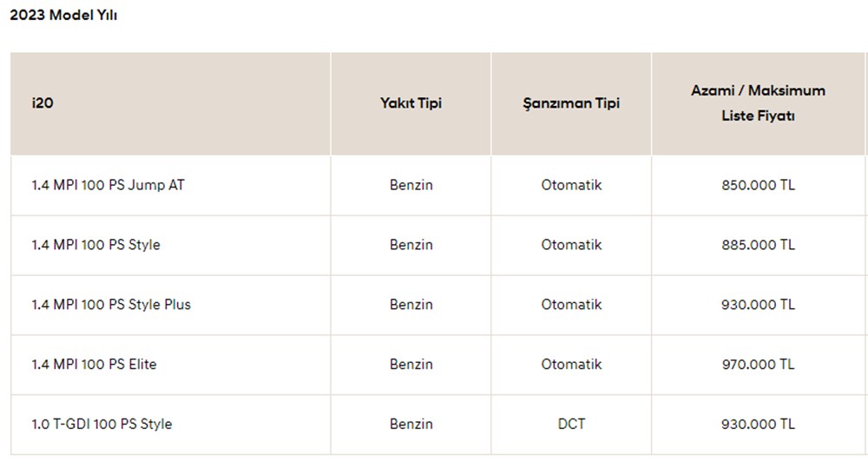Image resolution: width=868 pixels, height=475 pixels.
Task: Click Benzin in the Elite row
Action: click(411, 365)
